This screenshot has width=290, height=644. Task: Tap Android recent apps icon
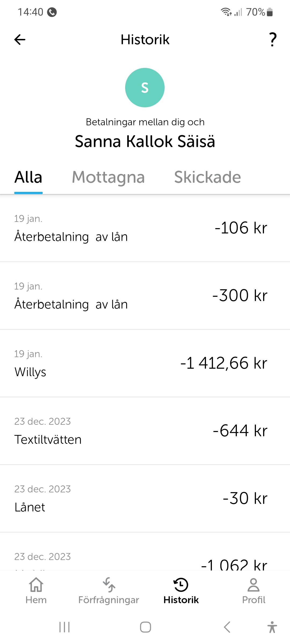[x=64, y=627]
